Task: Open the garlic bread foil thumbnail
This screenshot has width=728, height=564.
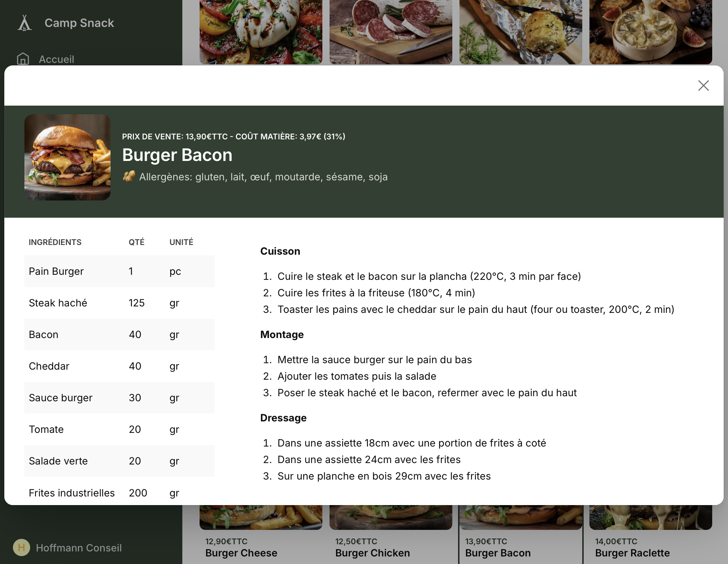Action: tap(521, 32)
